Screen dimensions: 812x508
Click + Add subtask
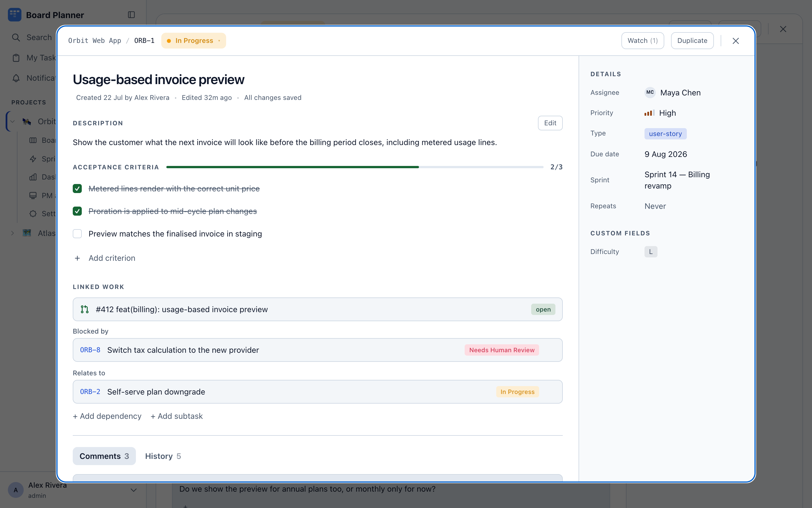pyautogui.click(x=176, y=416)
